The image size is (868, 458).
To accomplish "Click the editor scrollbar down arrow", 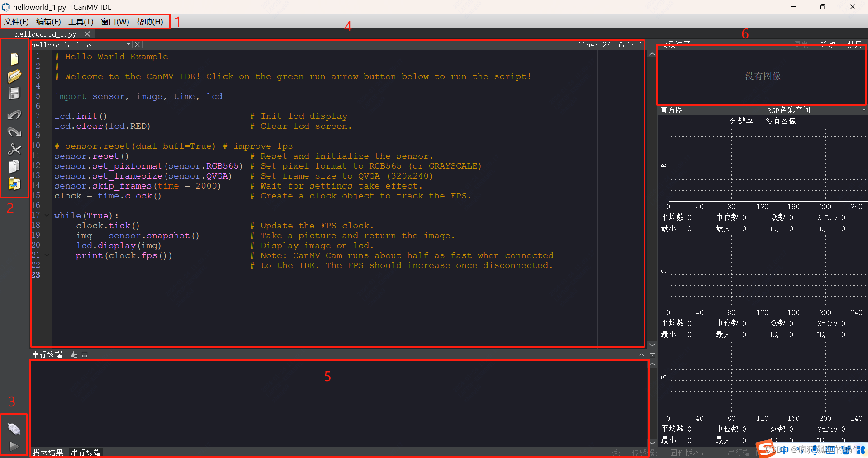I will point(652,345).
